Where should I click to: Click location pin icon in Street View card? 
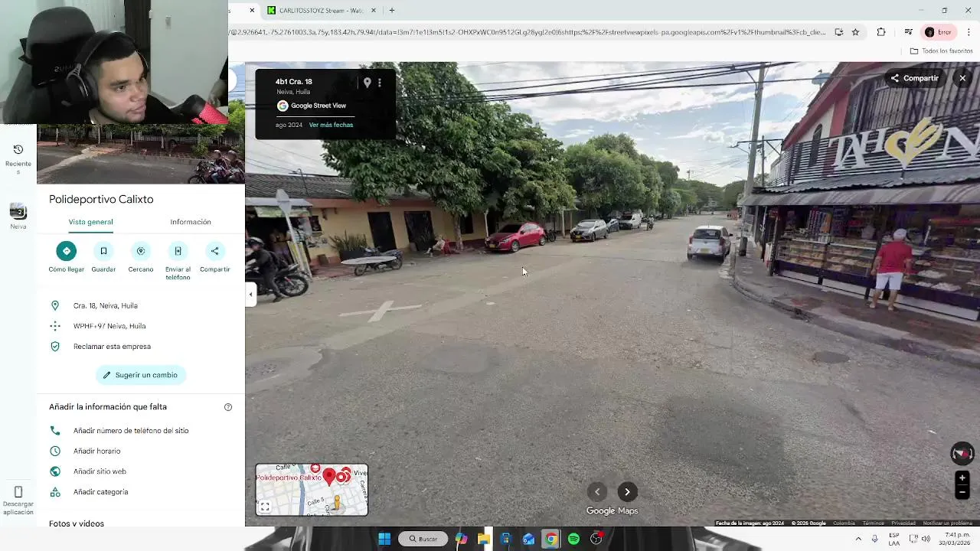click(x=367, y=83)
